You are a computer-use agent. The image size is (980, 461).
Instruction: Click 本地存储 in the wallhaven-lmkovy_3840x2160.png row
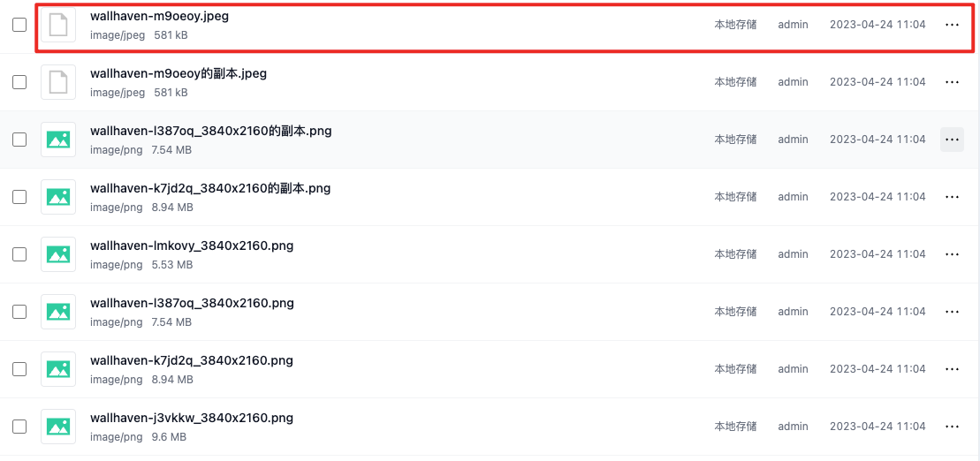pyautogui.click(x=735, y=254)
